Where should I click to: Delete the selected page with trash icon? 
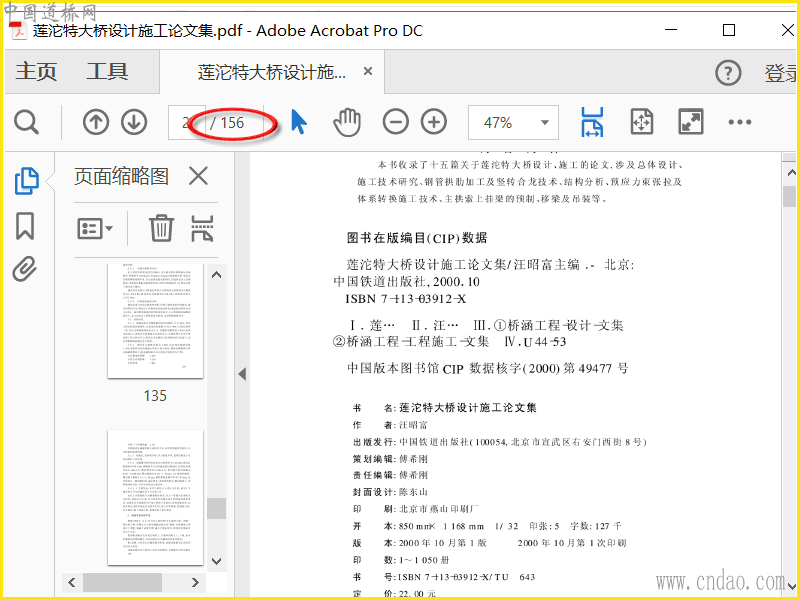click(x=161, y=228)
